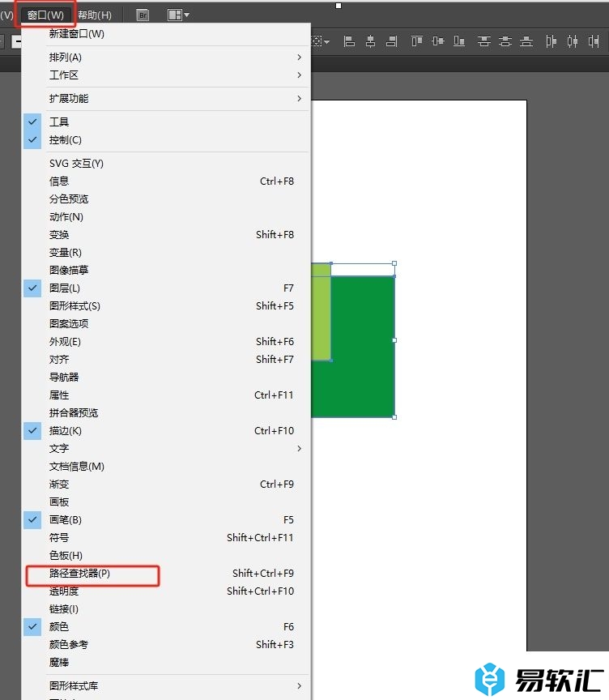
Task: Open the 文档信息(M) panel
Action: coord(166,467)
